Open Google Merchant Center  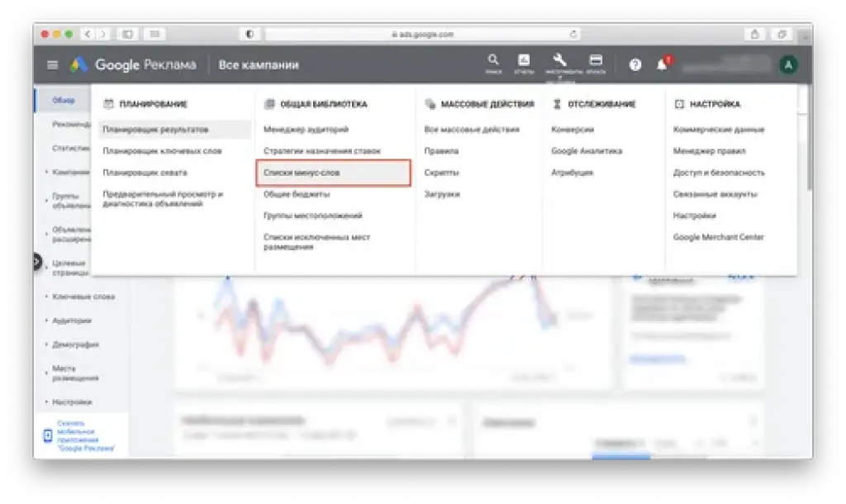click(719, 237)
